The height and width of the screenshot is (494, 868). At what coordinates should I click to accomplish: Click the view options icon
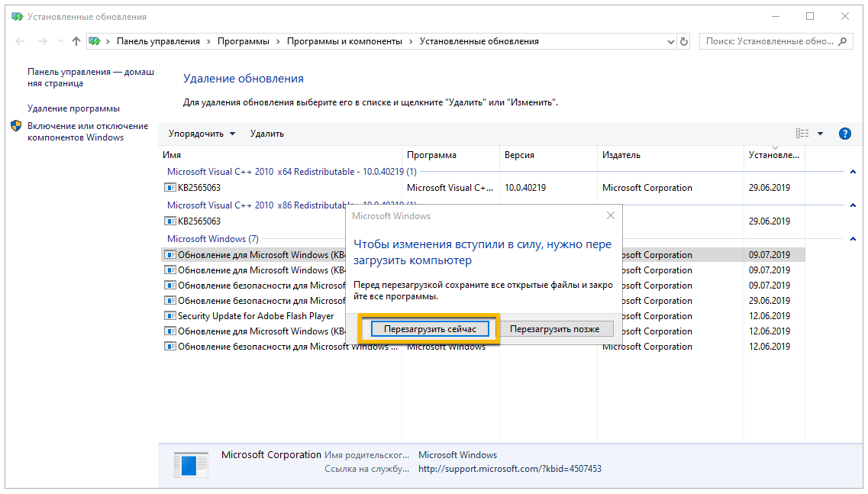[x=802, y=134]
